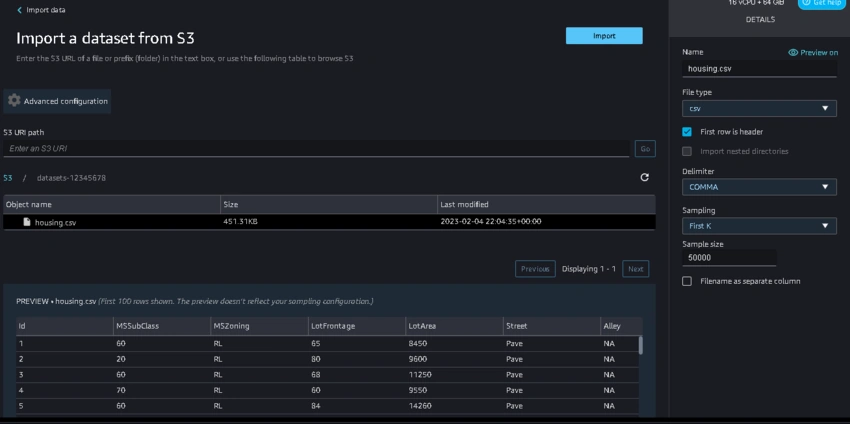Click the 2023-02-04 timestamp cell
This screenshot has width=850, height=424.
[x=491, y=221]
